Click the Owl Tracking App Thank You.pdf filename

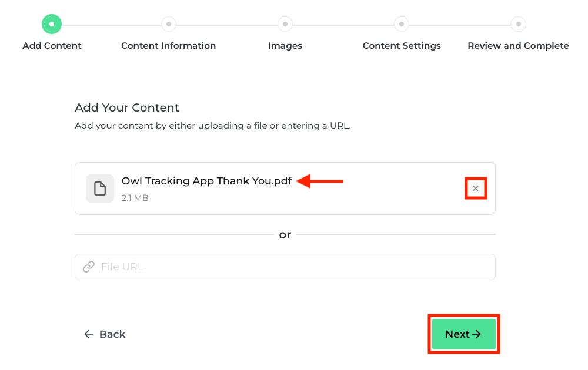tap(206, 181)
